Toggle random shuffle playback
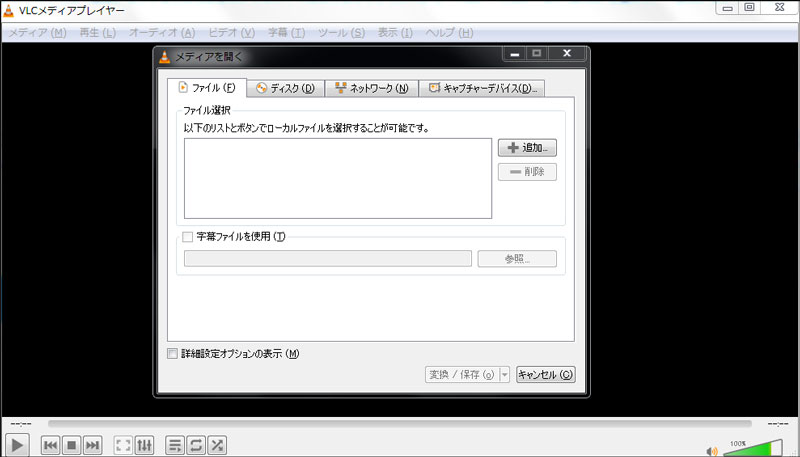Screen dimensions: 800x457 217,445
